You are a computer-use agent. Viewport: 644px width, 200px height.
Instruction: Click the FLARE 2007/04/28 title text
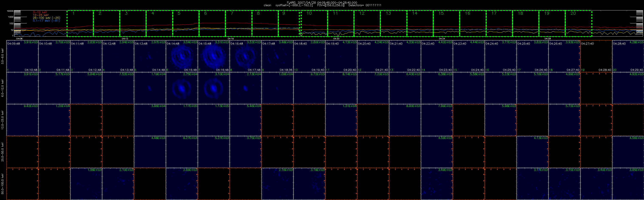(x=322, y=3)
